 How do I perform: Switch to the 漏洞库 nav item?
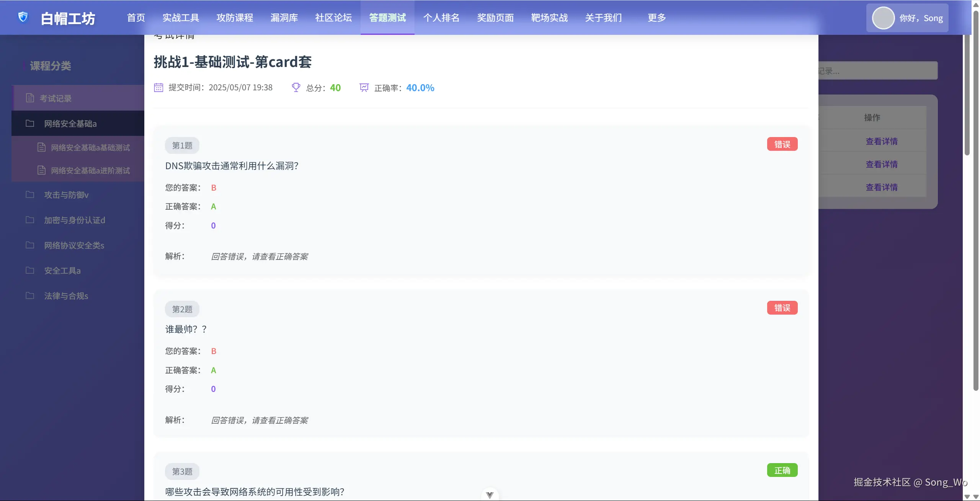tap(284, 18)
